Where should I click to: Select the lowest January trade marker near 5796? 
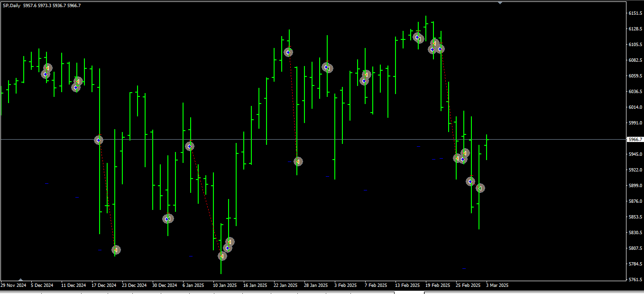(222, 256)
